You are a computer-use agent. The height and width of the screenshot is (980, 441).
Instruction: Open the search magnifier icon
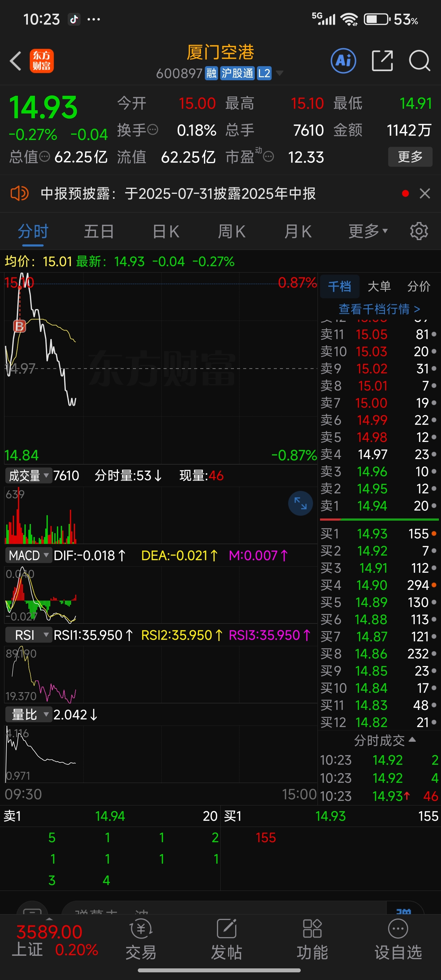[420, 61]
